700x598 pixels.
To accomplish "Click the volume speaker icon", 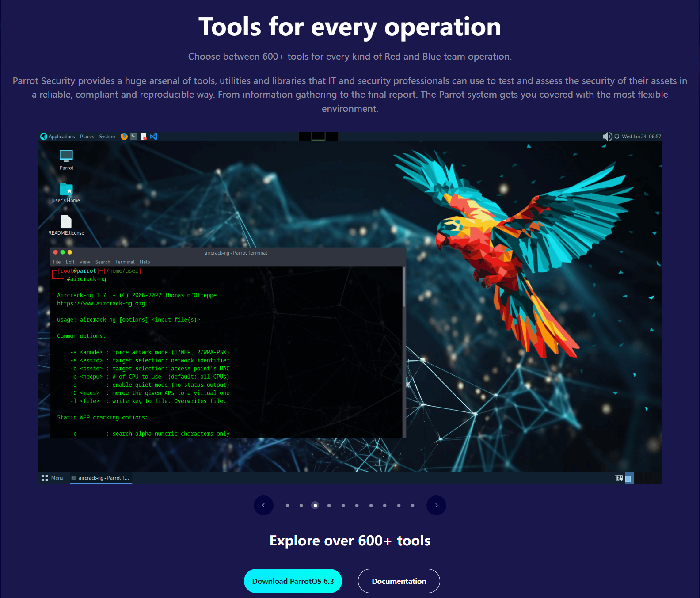I will [x=607, y=137].
